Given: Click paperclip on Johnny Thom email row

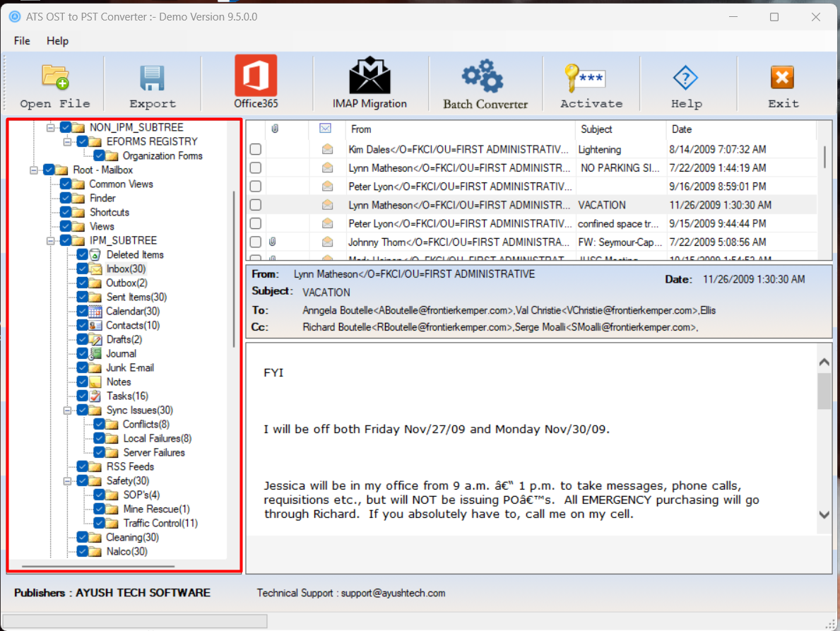Looking at the screenshot, I should pyautogui.click(x=272, y=242).
